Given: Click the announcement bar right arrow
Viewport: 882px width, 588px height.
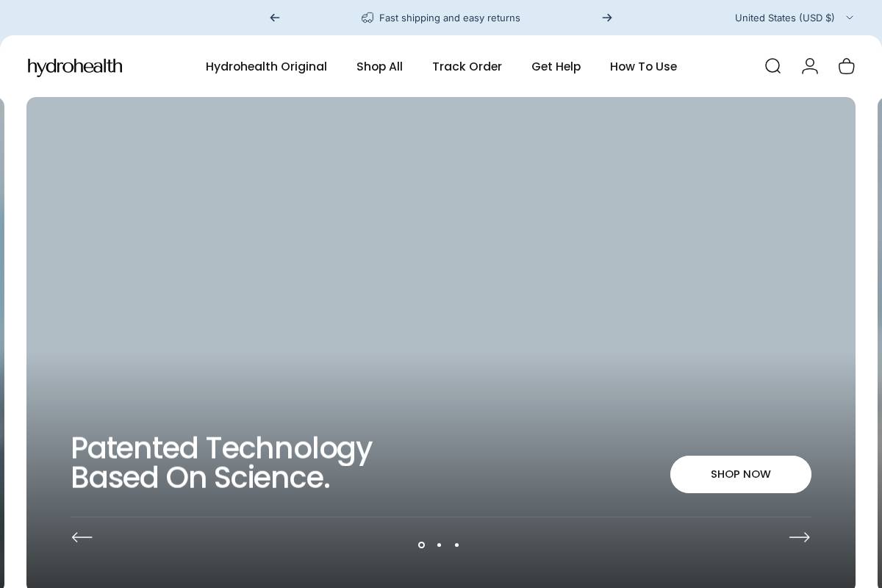Looking at the screenshot, I should coord(607,18).
